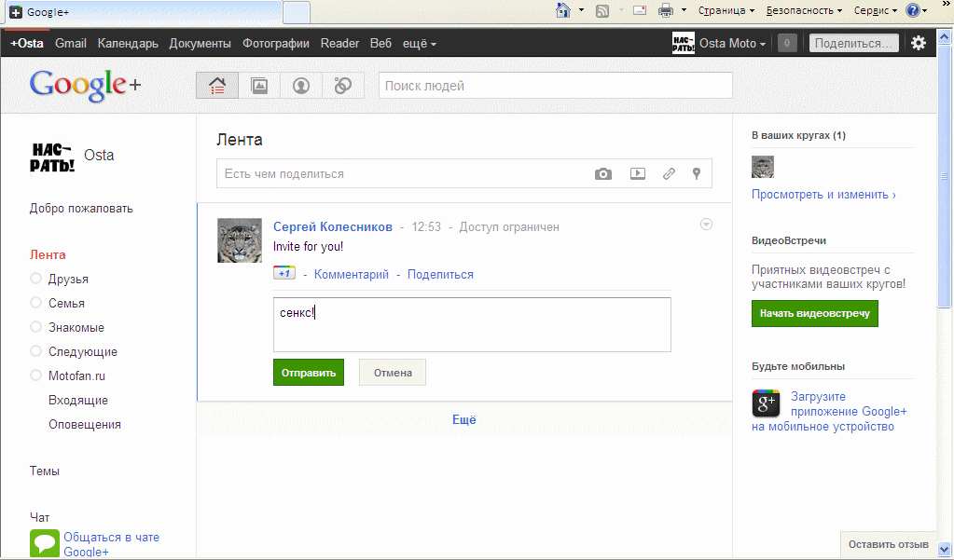The image size is (954, 560).
Task: Open Веб from top bar
Action: (380, 43)
